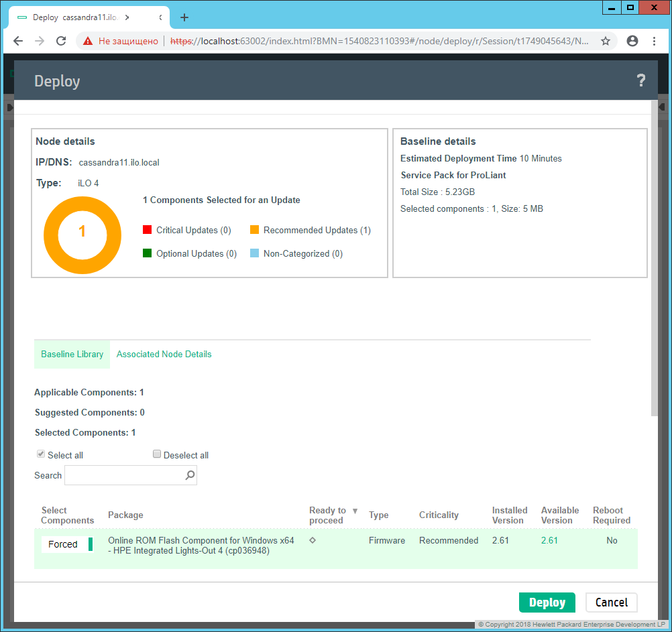Cancel the deployment
The height and width of the screenshot is (632, 672).
pyautogui.click(x=611, y=603)
